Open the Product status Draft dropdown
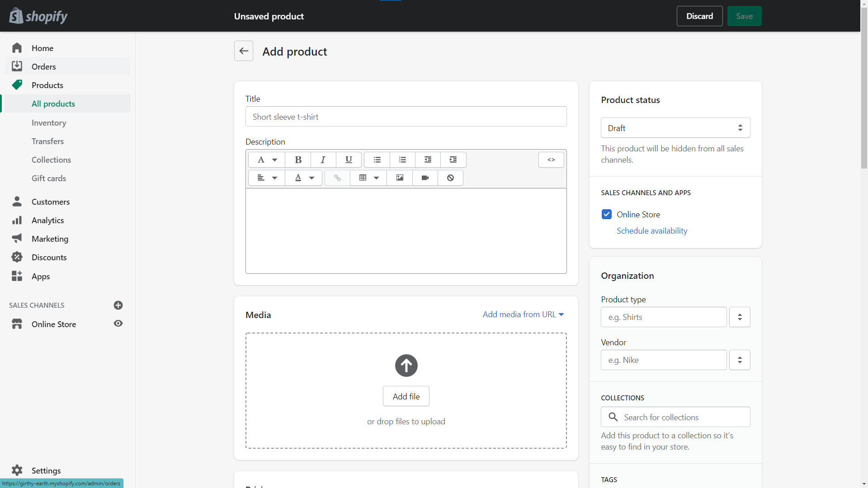This screenshot has width=868, height=488. pos(675,128)
